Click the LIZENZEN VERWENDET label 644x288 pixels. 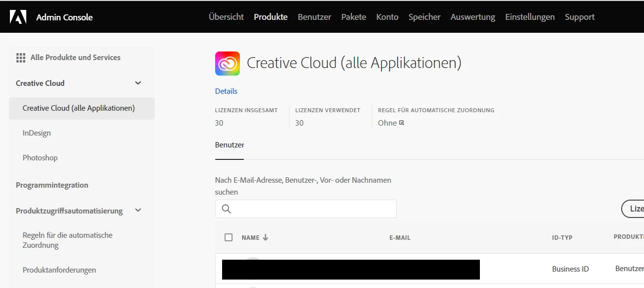(x=328, y=110)
